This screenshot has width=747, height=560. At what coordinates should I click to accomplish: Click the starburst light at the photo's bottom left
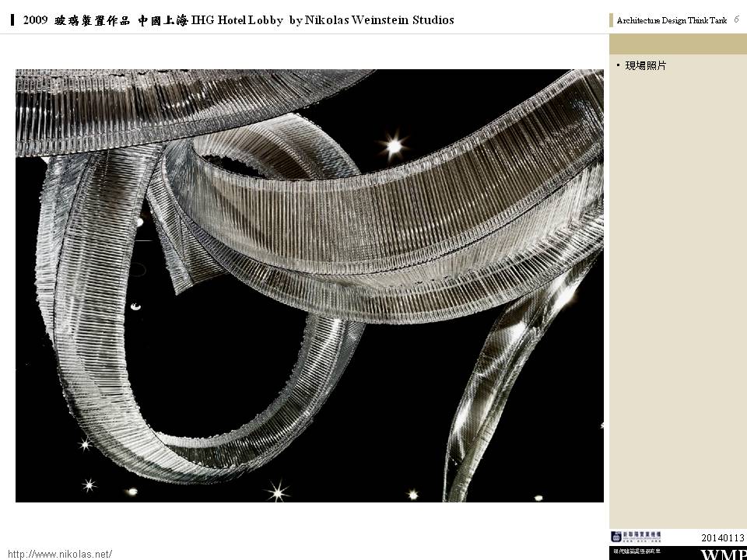pyautogui.click(x=89, y=485)
